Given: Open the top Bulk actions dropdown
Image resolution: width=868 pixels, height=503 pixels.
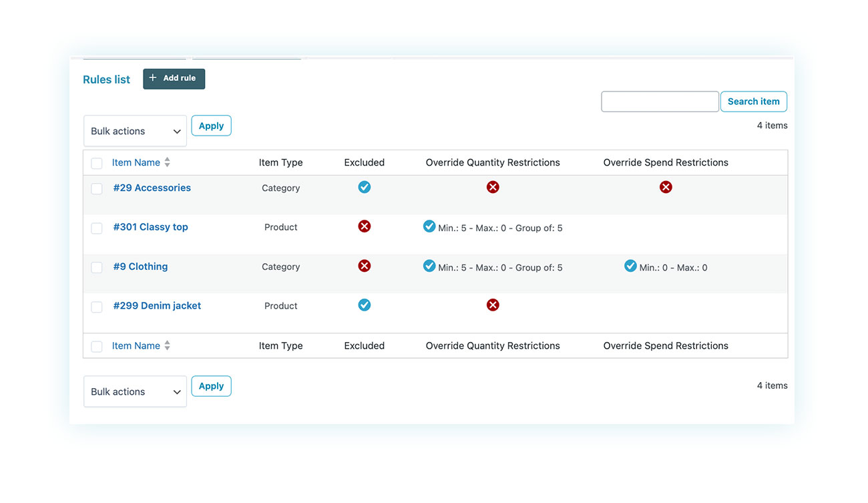Looking at the screenshot, I should 135,131.
